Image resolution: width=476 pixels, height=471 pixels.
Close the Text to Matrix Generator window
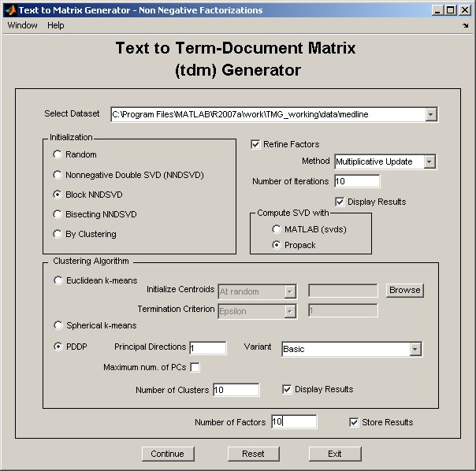[465, 10]
